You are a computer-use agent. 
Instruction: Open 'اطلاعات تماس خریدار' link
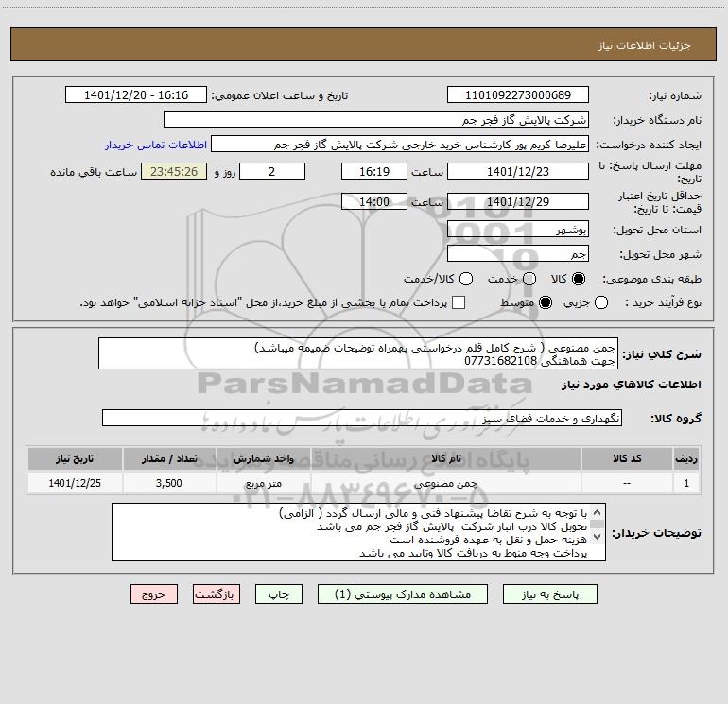point(156,145)
